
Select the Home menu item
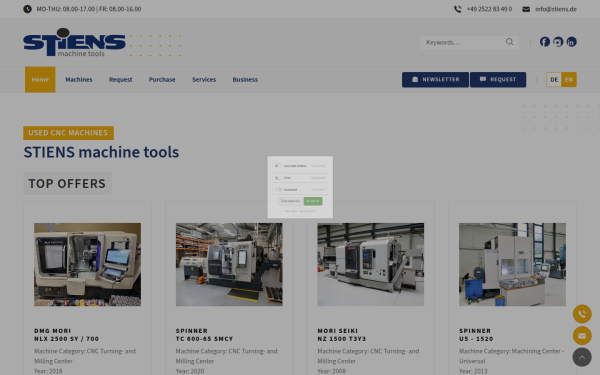pyautogui.click(x=40, y=80)
